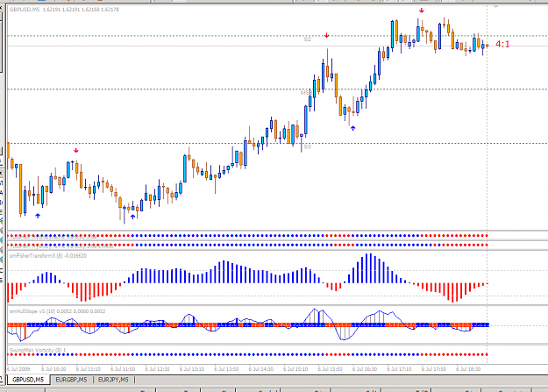Click the S2 pivot level label

(308, 39)
